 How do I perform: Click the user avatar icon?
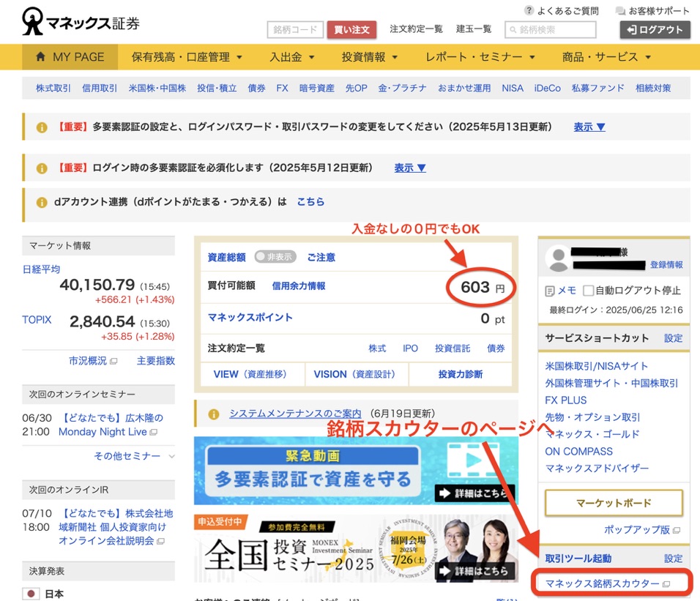pyautogui.click(x=558, y=260)
